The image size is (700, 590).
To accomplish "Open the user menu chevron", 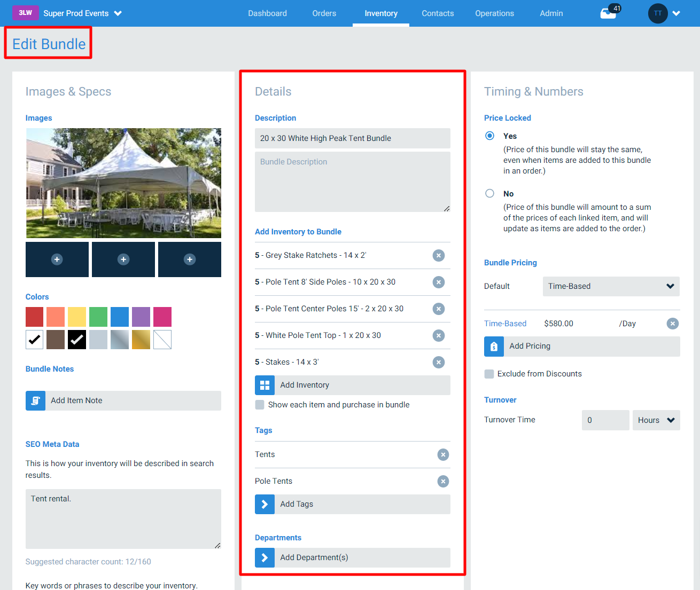I will coord(676,13).
